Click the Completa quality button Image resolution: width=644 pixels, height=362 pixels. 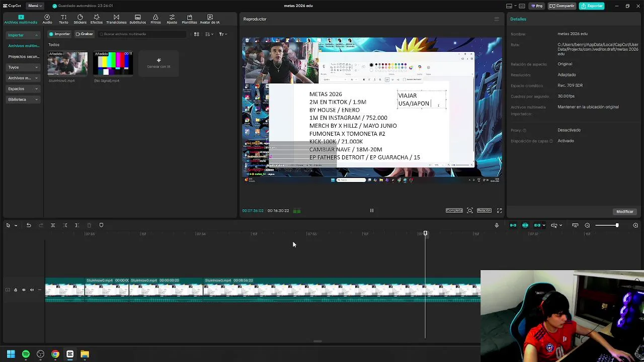coord(454,211)
